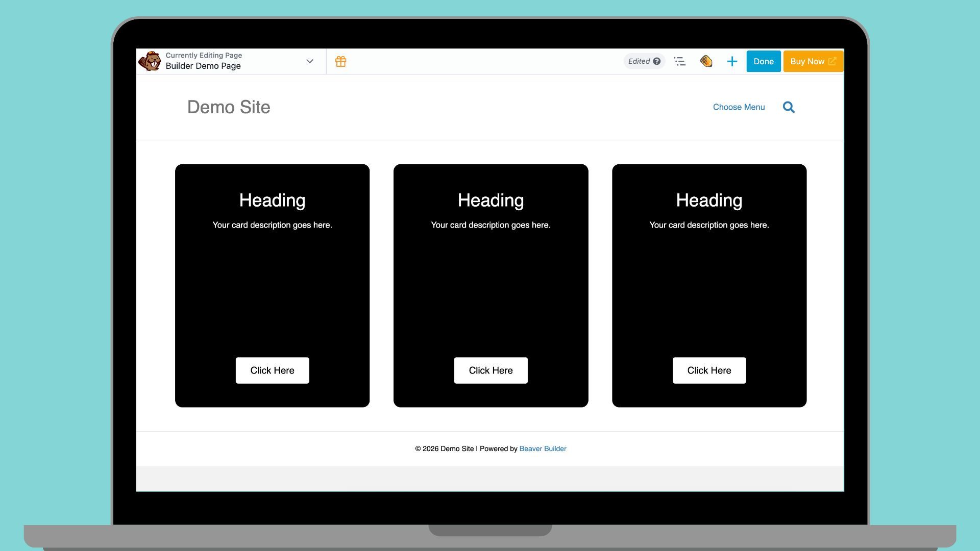Viewport: 980px width, 551px height.
Task: Open the Outline panel list icon
Action: pos(679,62)
